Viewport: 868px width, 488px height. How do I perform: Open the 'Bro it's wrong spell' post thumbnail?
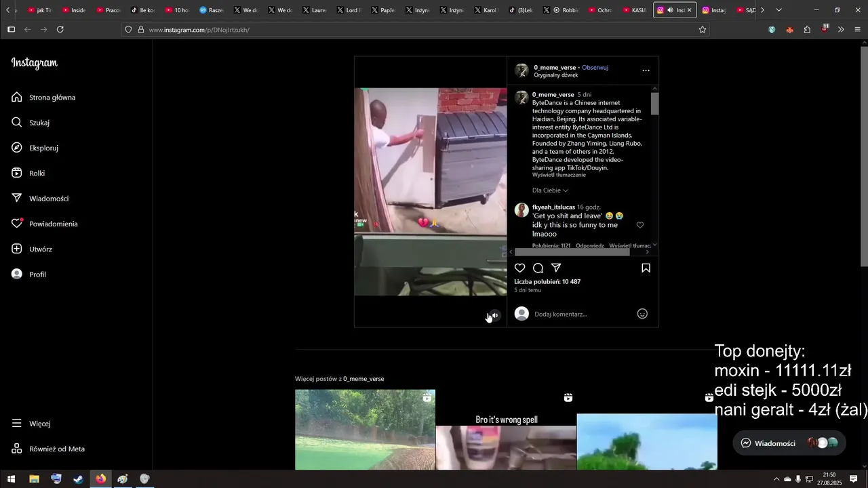[x=506, y=430]
